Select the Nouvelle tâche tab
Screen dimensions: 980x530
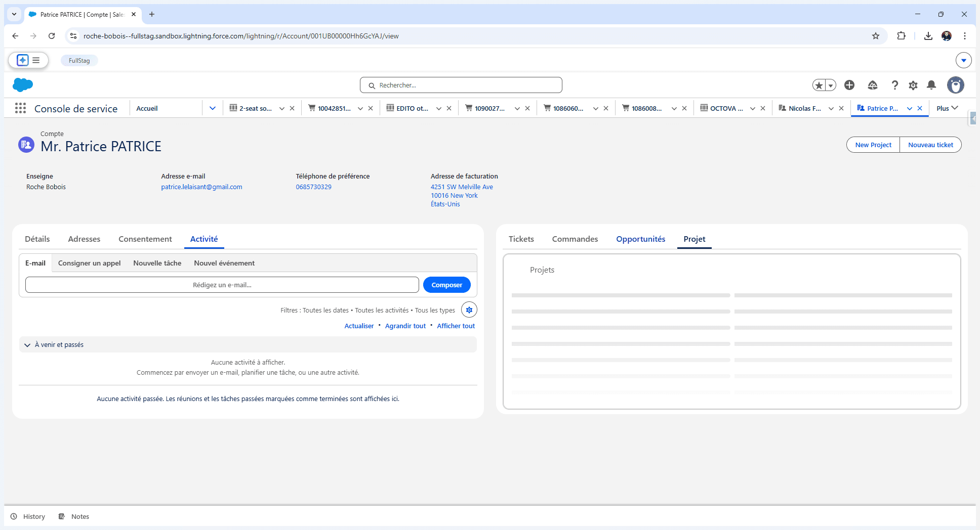tap(157, 263)
